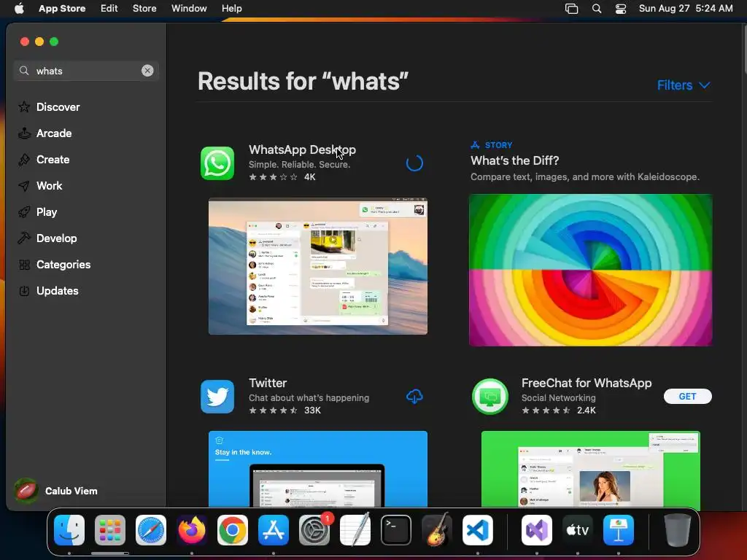Open the WhatsApp Desktop app icon

(x=217, y=163)
